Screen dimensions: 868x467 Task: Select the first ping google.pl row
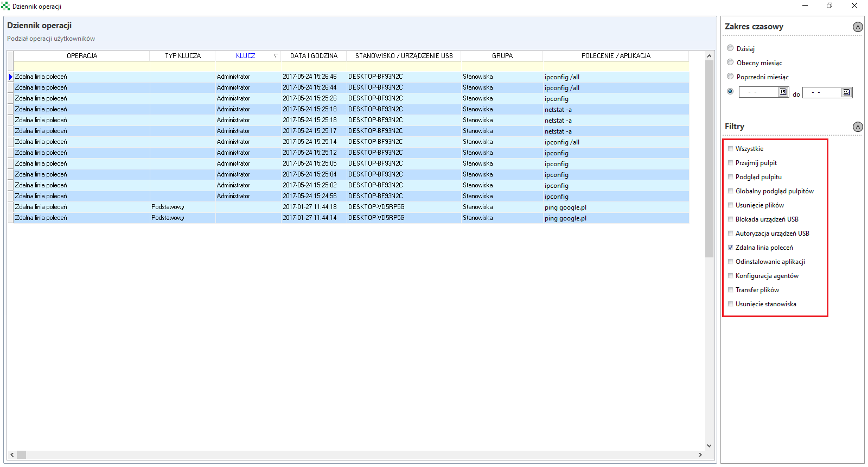point(565,207)
